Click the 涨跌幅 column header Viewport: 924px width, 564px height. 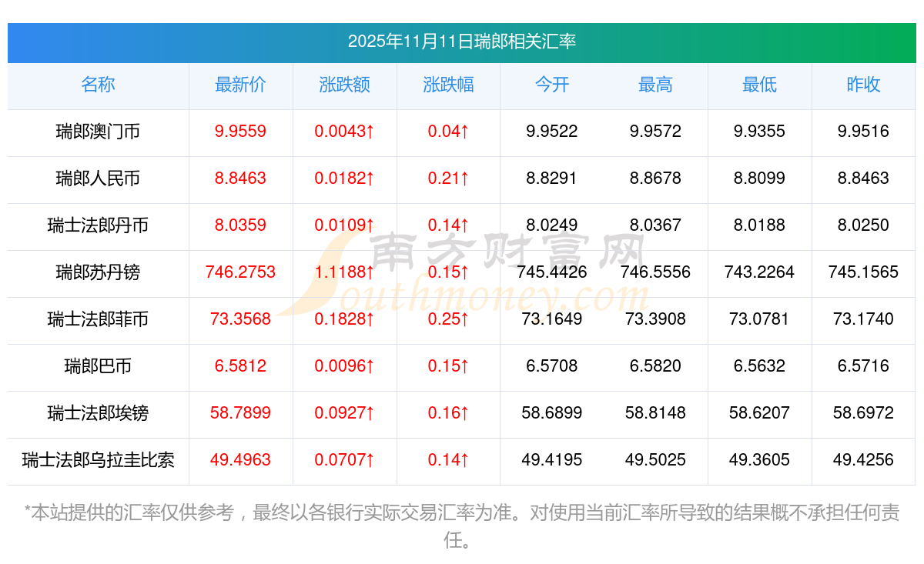pos(448,85)
